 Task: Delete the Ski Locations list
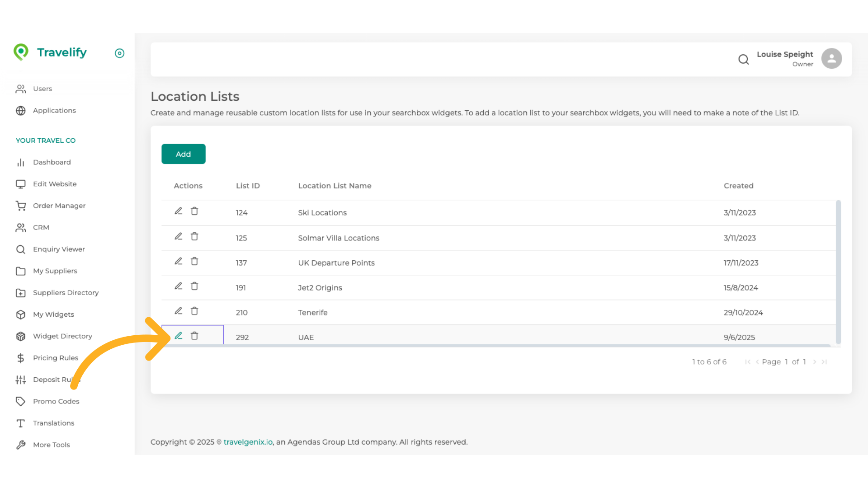click(194, 211)
